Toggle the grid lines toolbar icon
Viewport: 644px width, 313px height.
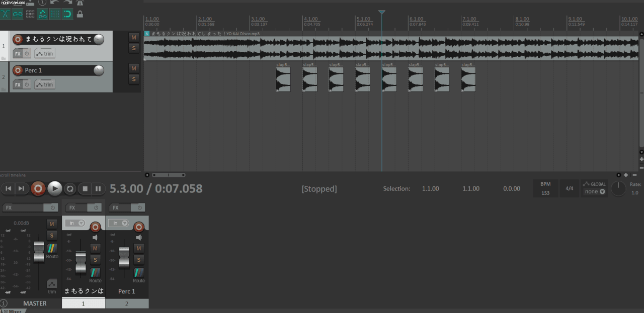(x=55, y=14)
